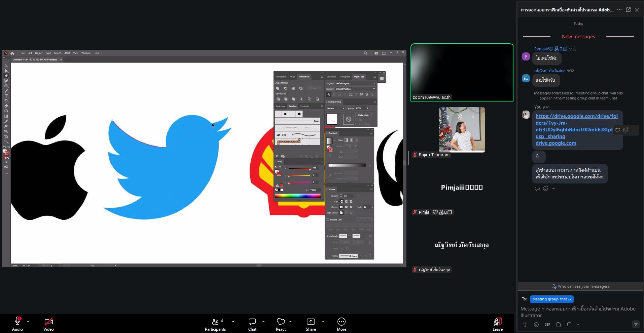Pop out the chat window
The width and height of the screenshot is (644, 333).
click(x=628, y=10)
